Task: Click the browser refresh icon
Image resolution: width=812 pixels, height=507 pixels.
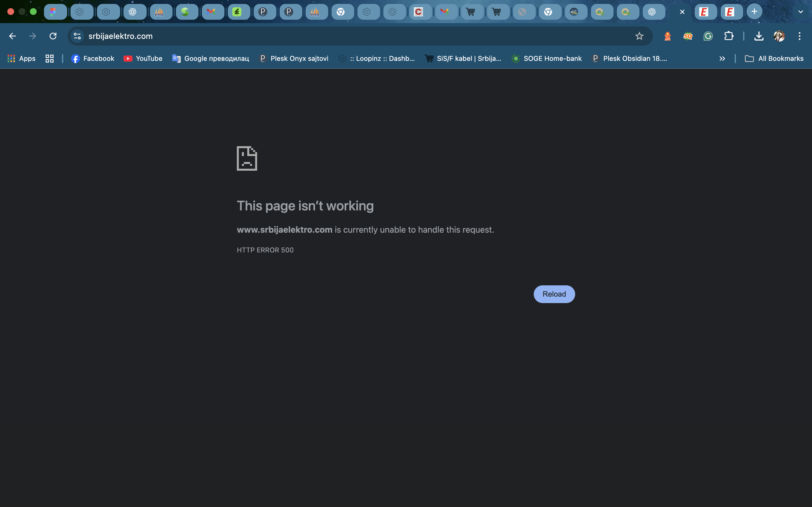Action: pyautogui.click(x=53, y=36)
